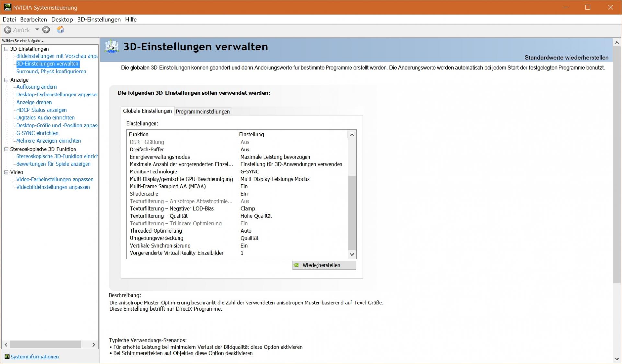This screenshot has width=622, height=364.
Task: Click NVIDIA logo icon in title bar
Action: 7,7
